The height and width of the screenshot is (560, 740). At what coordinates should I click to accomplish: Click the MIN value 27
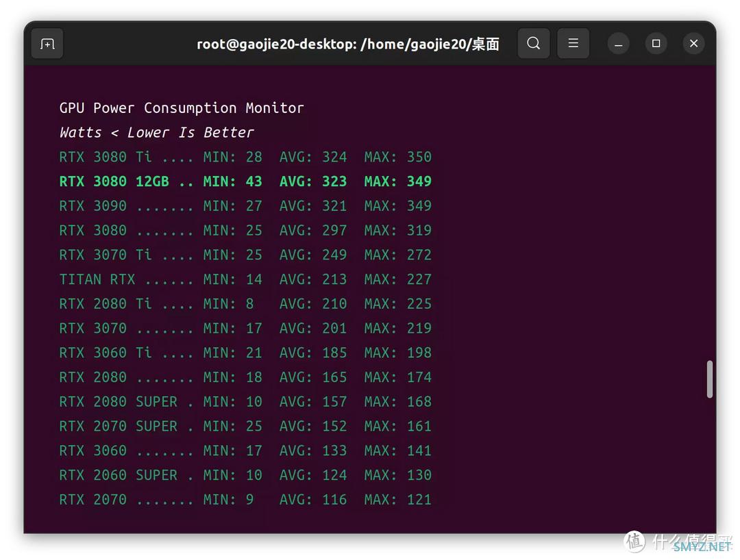point(254,206)
